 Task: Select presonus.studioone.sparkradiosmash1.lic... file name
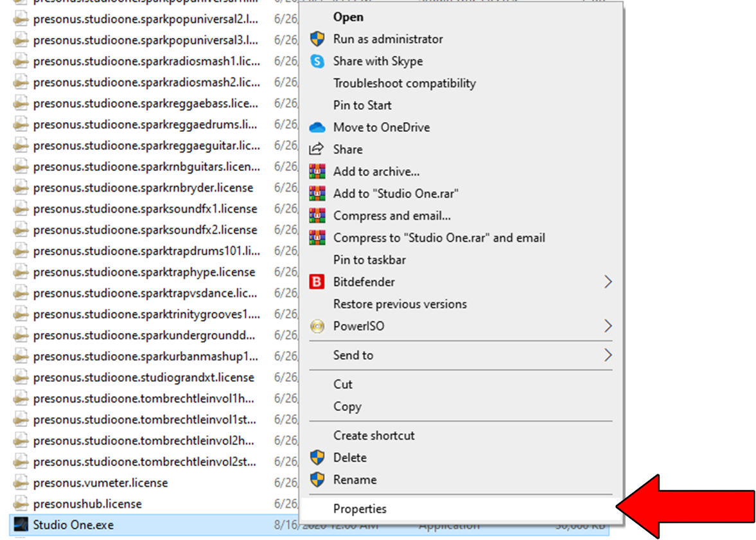tap(146, 61)
